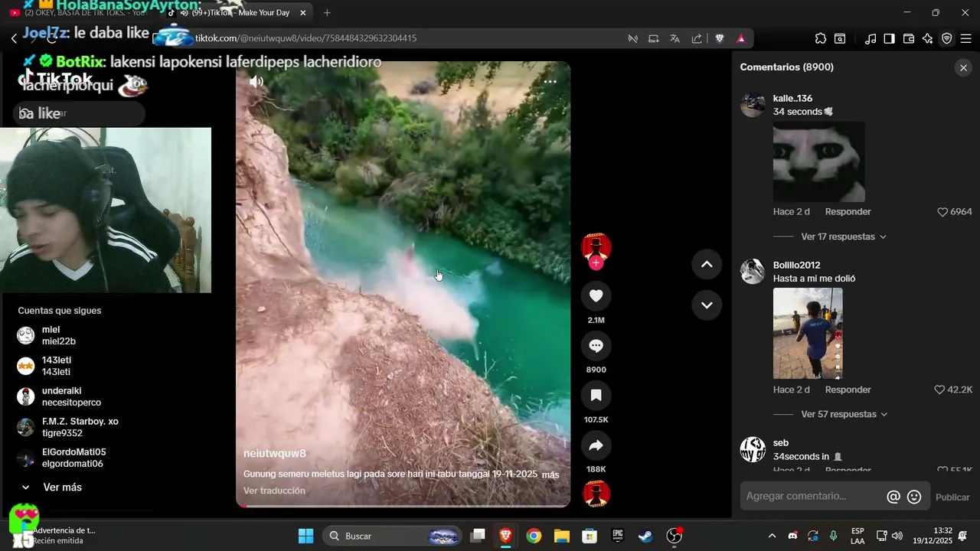The image size is (980, 551).
Task: Insert a mention with the @ icon
Action: click(893, 497)
